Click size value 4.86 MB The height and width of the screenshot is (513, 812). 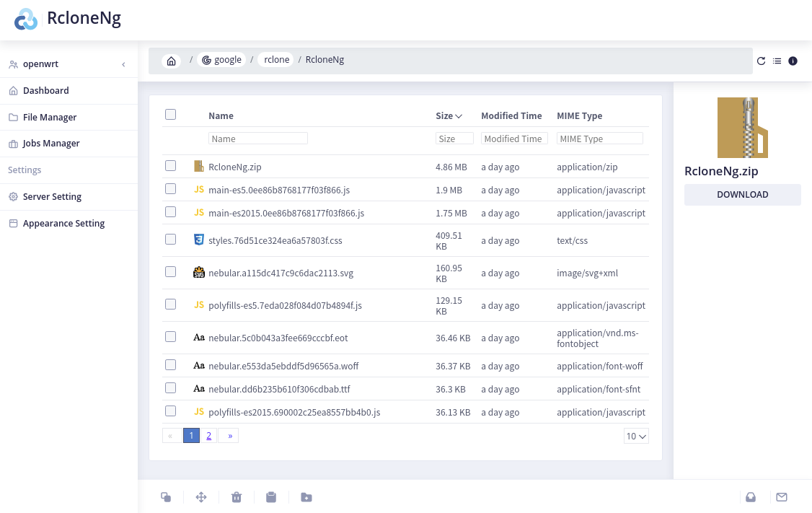pos(451,167)
